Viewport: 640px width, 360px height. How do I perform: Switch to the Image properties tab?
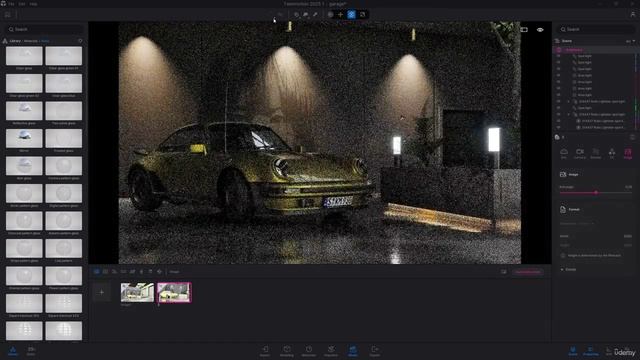tap(628, 153)
